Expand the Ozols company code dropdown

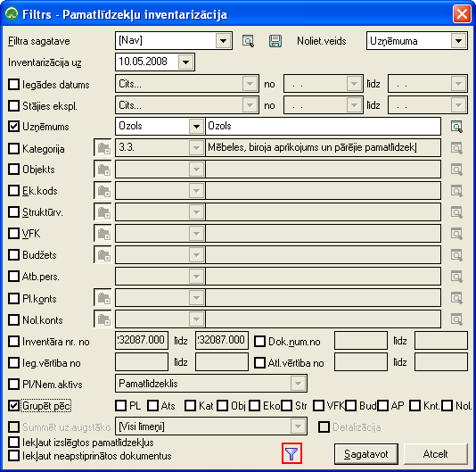click(196, 126)
